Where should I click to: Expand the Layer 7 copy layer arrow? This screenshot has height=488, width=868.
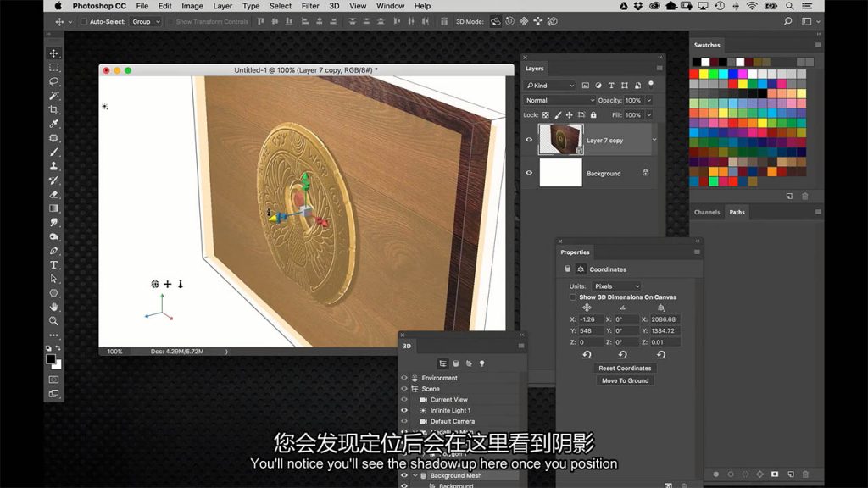point(654,140)
